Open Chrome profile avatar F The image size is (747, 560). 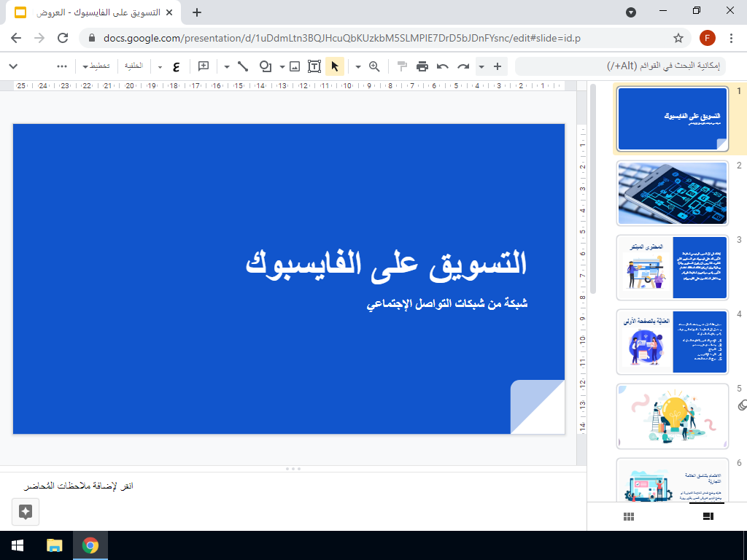pyautogui.click(x=708, y=38)
